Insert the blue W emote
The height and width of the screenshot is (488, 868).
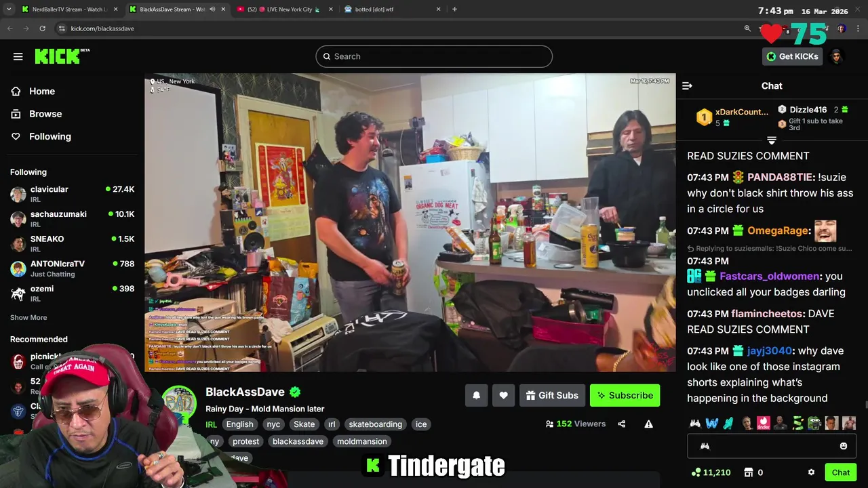point(711,424)
